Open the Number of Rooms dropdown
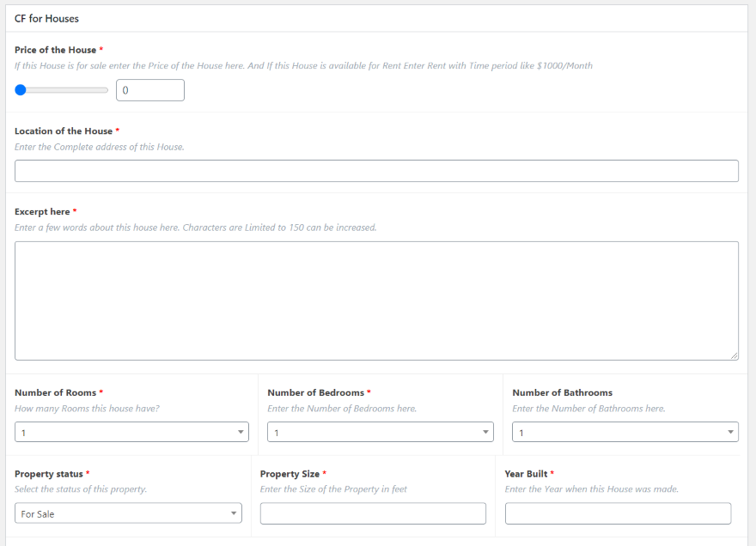Image resolution: width=756 pixels, height=546 pixels. tap(131, 433)
